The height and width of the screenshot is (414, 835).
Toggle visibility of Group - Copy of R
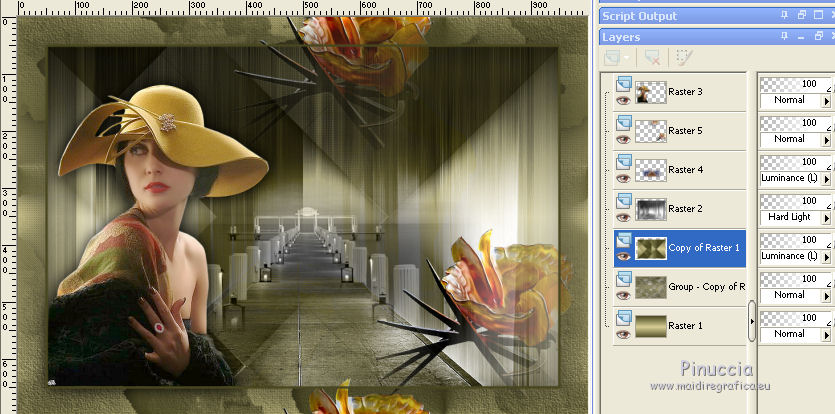[623, 295]
